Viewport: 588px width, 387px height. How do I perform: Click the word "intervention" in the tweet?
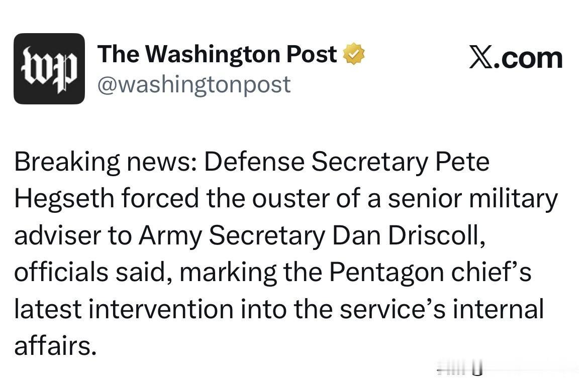coord(161,309)
